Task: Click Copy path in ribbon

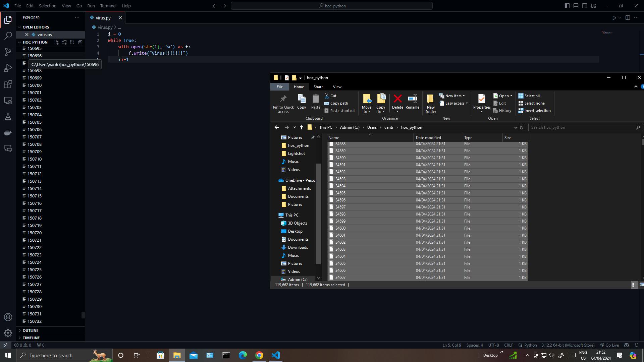Action: (x=336, y=103)
